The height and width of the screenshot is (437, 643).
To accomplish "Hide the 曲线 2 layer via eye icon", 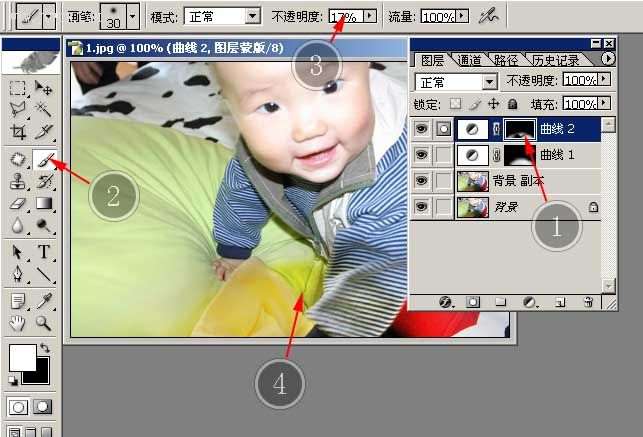I will pos(421,128).
